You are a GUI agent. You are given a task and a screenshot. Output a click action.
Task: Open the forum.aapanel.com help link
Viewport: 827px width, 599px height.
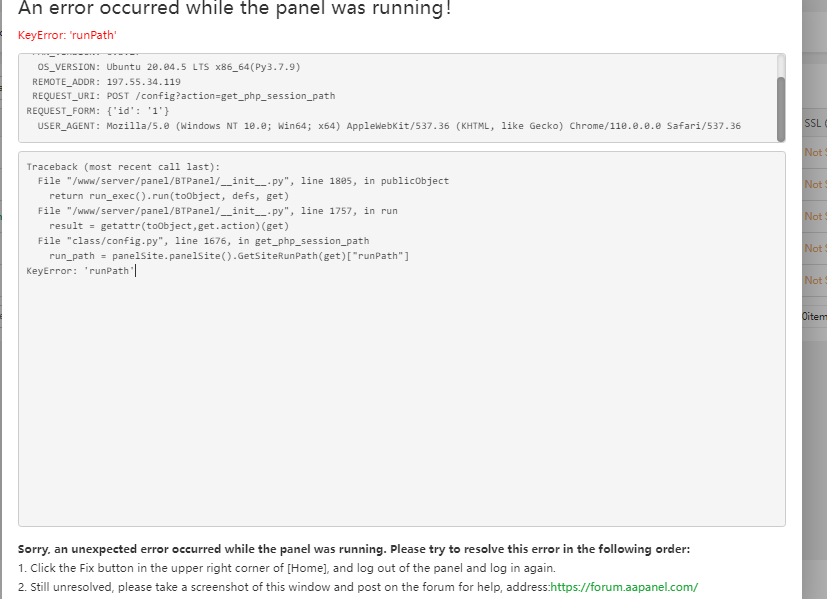pos(623,587)
